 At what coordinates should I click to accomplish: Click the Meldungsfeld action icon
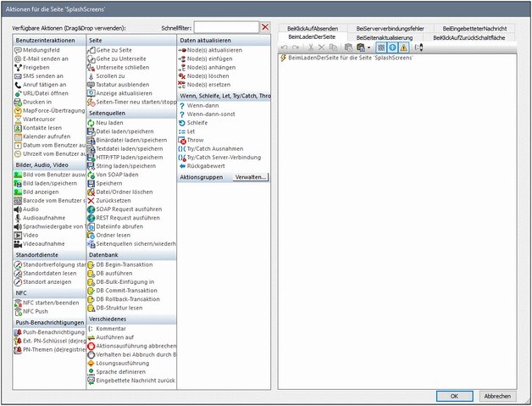18,51
